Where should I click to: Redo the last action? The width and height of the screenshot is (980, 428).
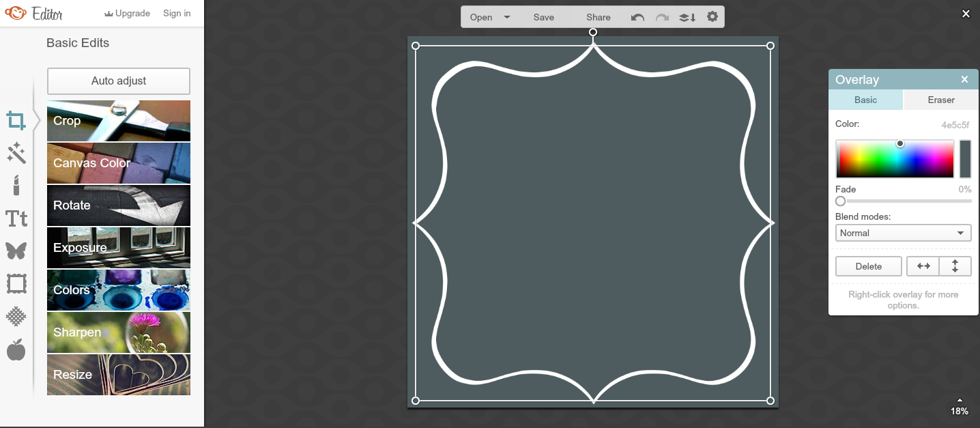click(662, 17)
